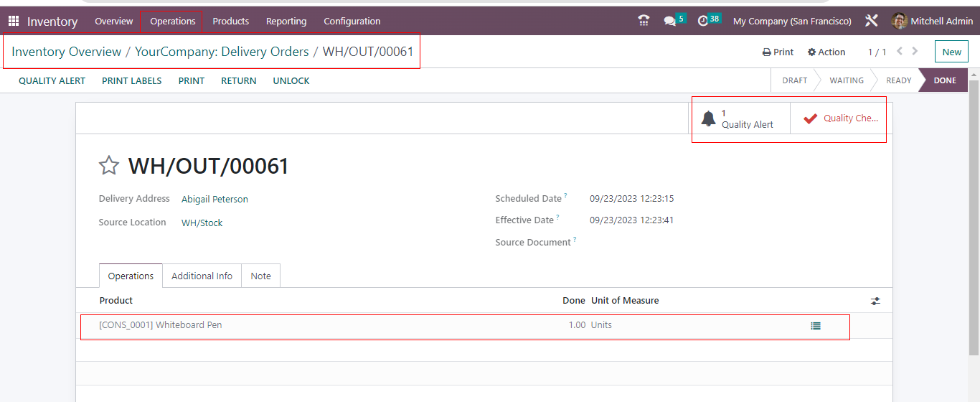Go to previous record arrow
The image size is (980, 402).
900,52
